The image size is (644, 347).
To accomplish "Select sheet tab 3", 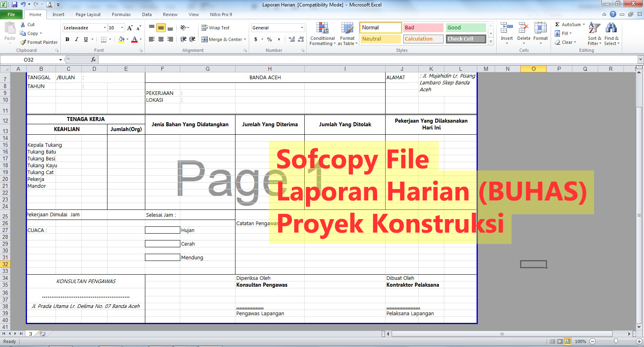I will pyautogui.click(x=30, y=334).
